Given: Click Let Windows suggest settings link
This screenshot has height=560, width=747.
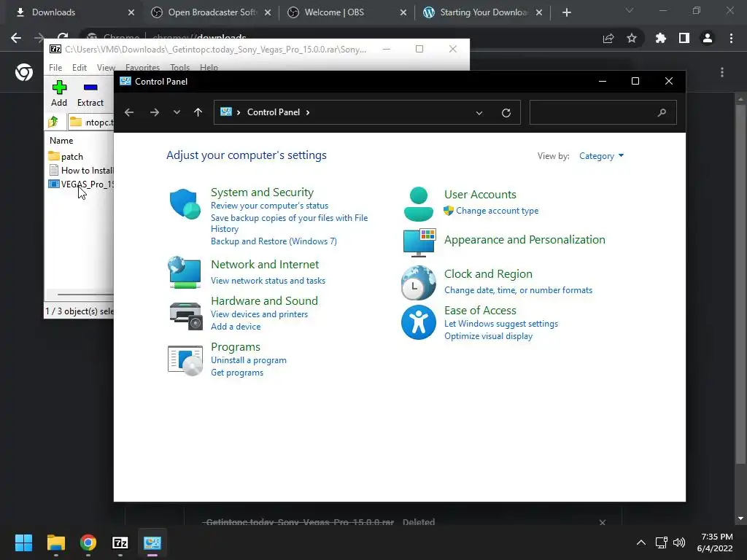Looking at the screenshot, I should [x=501, y=324].
